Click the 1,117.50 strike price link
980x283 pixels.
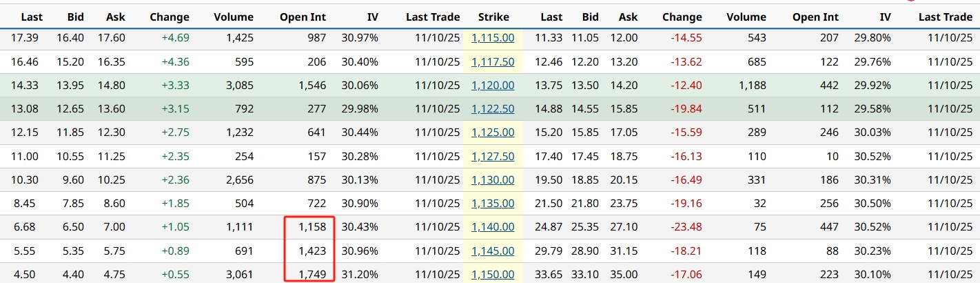(x=493, y=62)
